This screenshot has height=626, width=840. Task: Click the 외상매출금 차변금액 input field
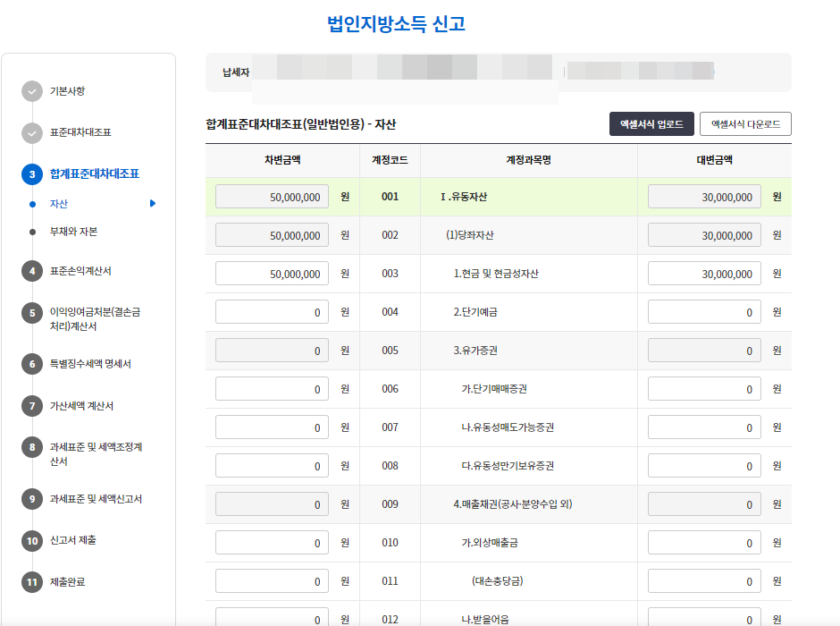point(273,541)
